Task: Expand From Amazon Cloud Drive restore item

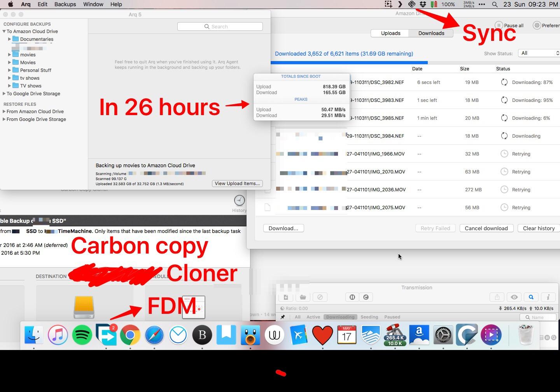Action: coord(4,112)
